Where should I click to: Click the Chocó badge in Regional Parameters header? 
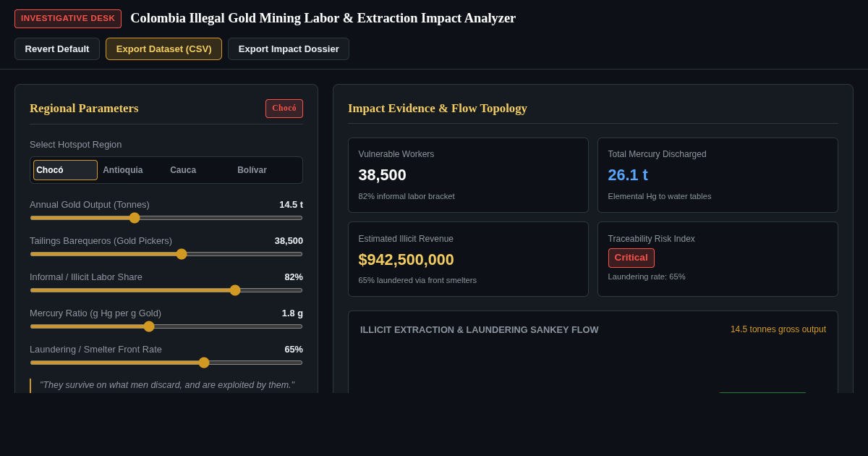tap(284, 109)
